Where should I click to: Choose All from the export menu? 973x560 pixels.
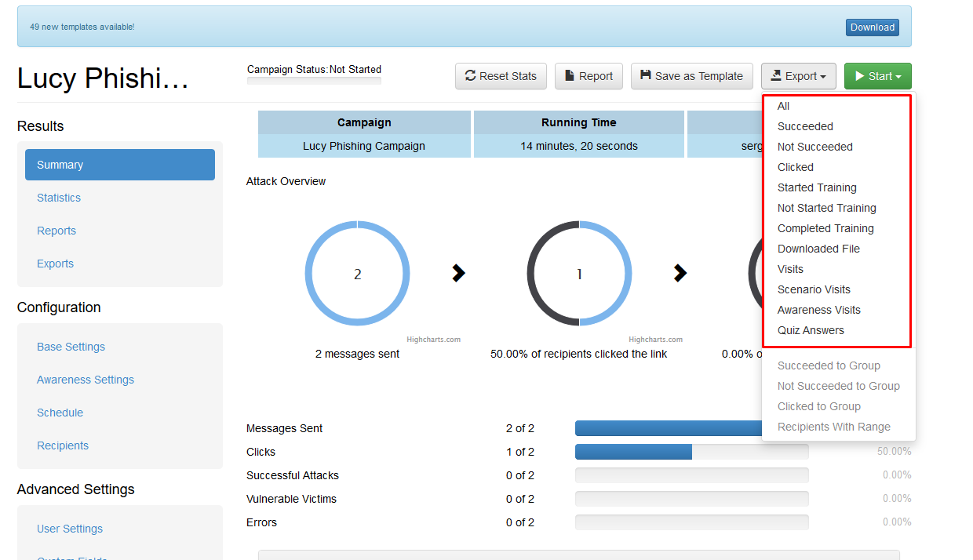pos(783,106)
